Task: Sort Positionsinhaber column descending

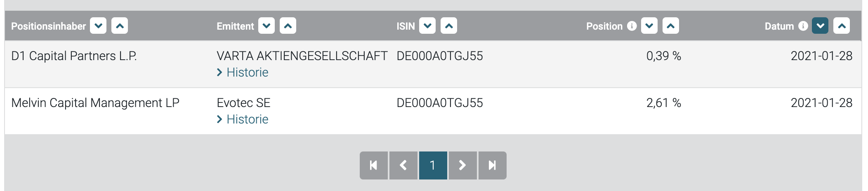Action: 98,26
